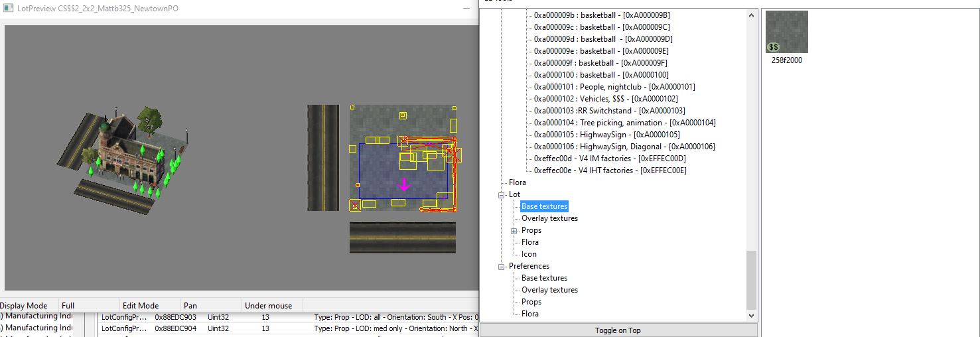Image resolution: width=980 pixels, height=337 pixels.
Task: Click the LotPreview window title
Action: click(98, 9)
